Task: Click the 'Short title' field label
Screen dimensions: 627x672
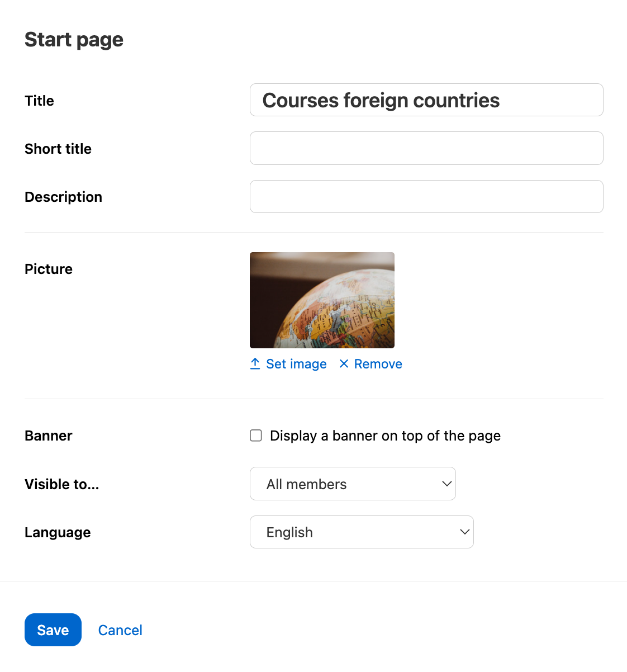Action: tap(58, 149)
